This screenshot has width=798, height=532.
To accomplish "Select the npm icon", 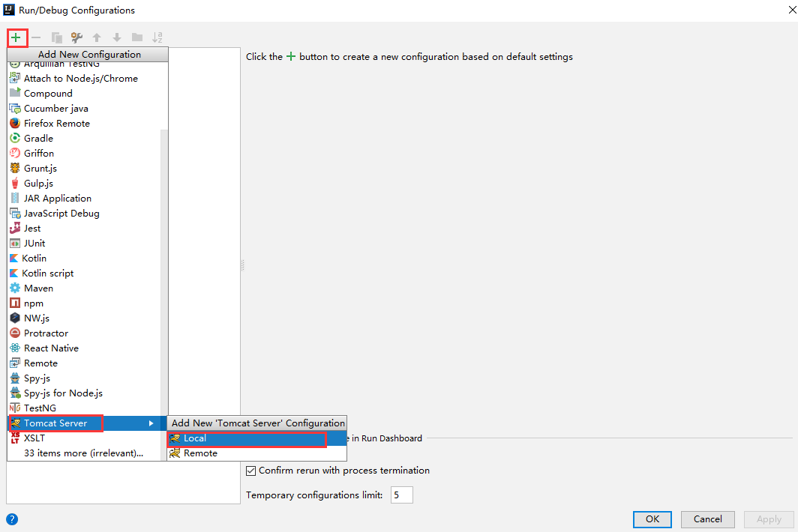I will [15, 303].
